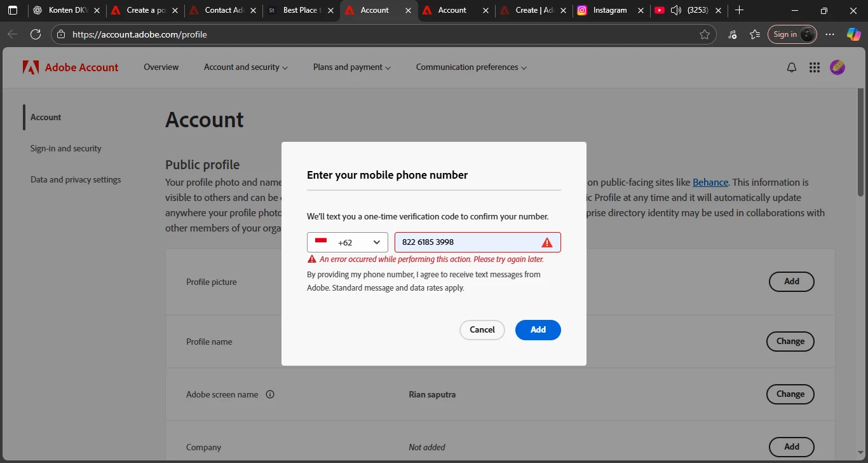This screenshot has height=463, width=868.
Task: Click Not added text in Company row
Action: click(427, 447)
